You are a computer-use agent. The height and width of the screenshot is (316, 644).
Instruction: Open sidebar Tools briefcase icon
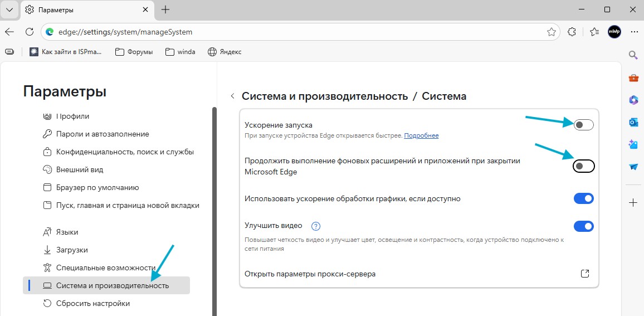(633, 77)
